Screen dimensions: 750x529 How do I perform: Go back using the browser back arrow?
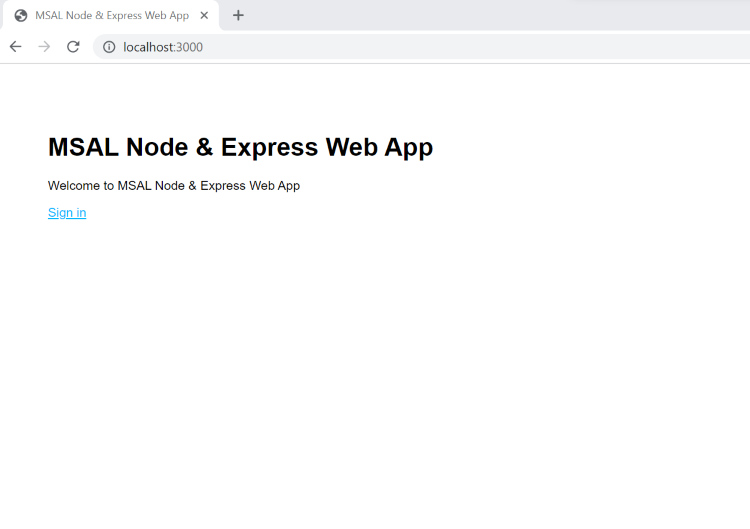[x=15, y=47]
